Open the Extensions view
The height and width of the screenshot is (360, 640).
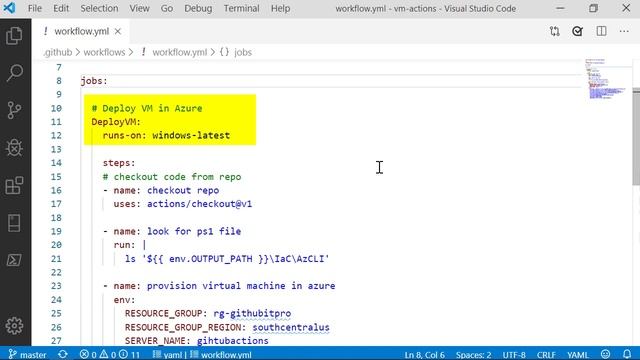[x=14, y=185]
